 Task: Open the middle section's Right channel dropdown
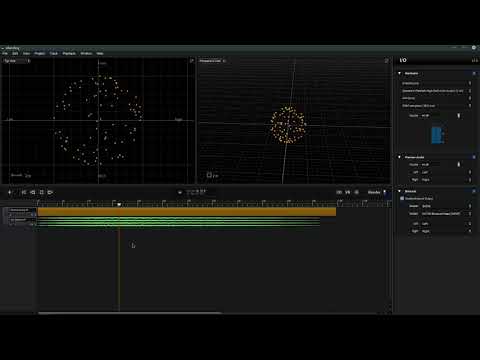pos(446,180)
